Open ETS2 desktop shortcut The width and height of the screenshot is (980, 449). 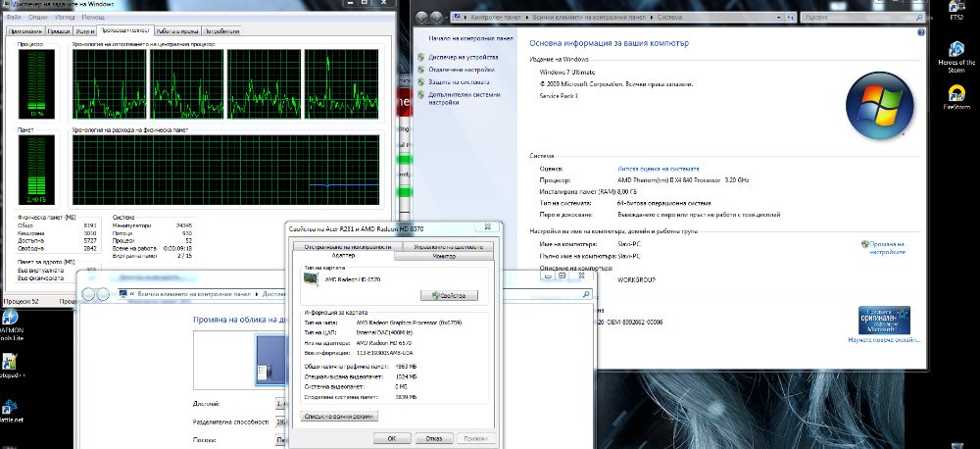[x=956, y=10]
